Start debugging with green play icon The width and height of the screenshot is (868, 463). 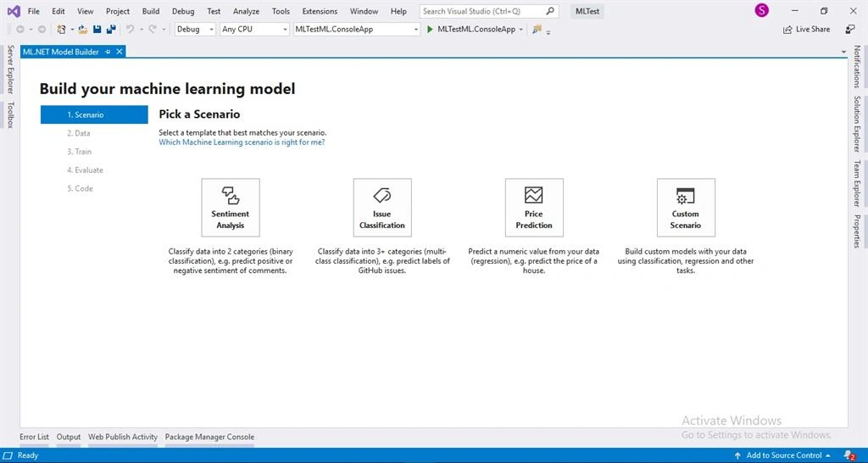[x=430, y=30]
